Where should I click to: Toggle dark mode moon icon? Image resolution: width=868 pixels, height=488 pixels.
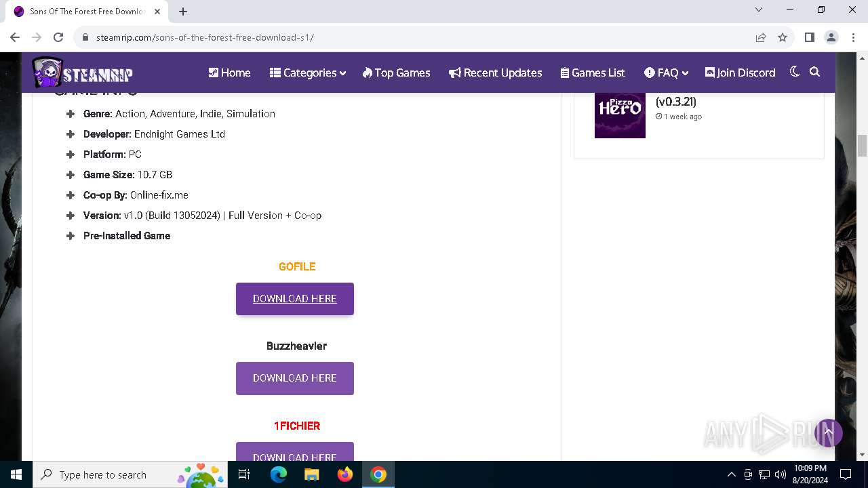[795, 72]
